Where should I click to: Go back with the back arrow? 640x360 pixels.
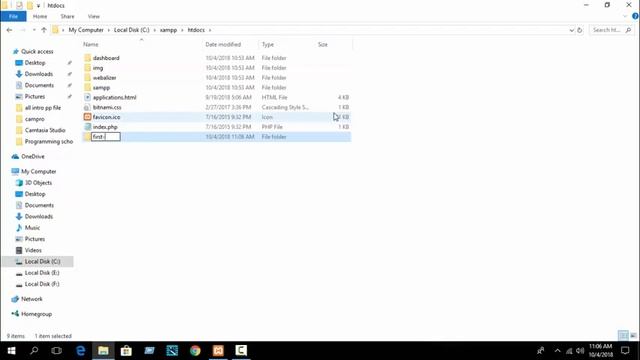tap(9, 30)
